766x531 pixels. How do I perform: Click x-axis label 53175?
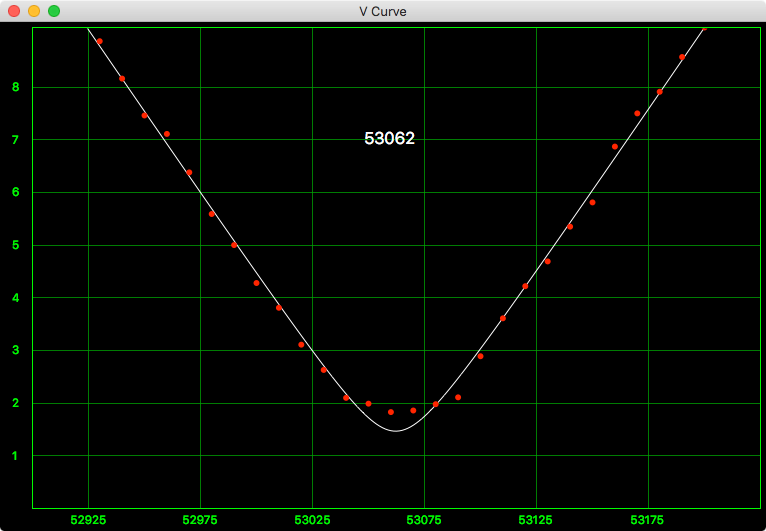click(648, 520)
